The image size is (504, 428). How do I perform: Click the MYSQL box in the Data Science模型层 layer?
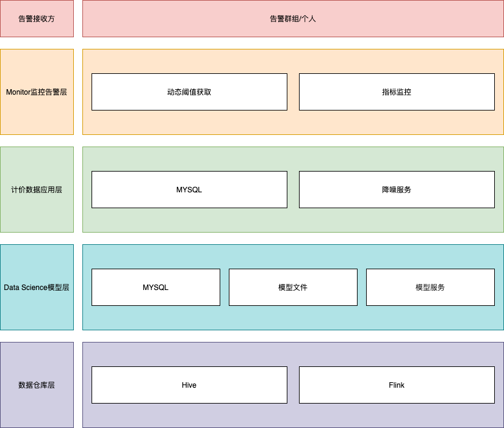[x=156, y=287]
